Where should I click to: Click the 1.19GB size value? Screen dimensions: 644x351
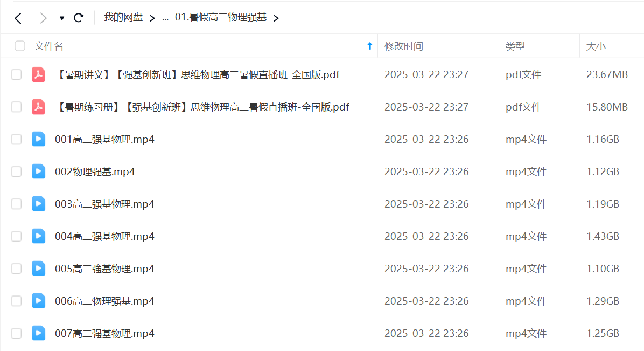603,204
